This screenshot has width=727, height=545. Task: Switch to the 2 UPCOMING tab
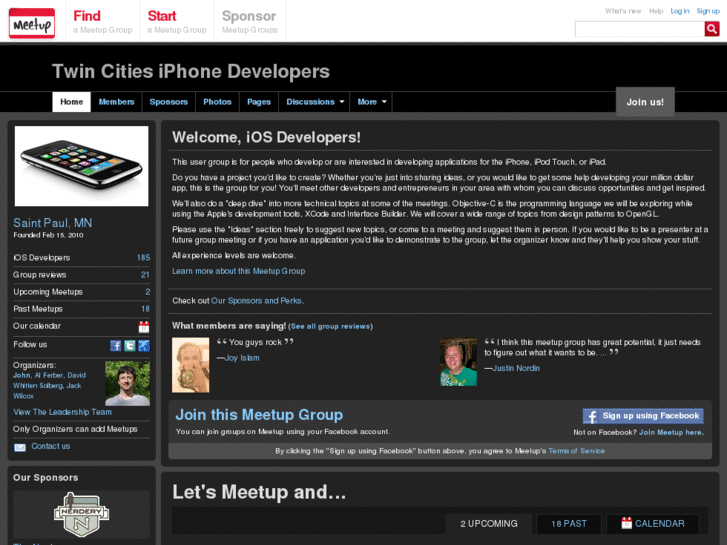(x=489, y=524)
